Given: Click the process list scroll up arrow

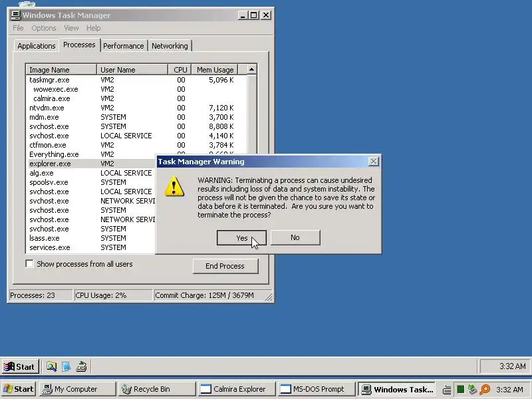Looking at the screenshot, I should [251, 70].
